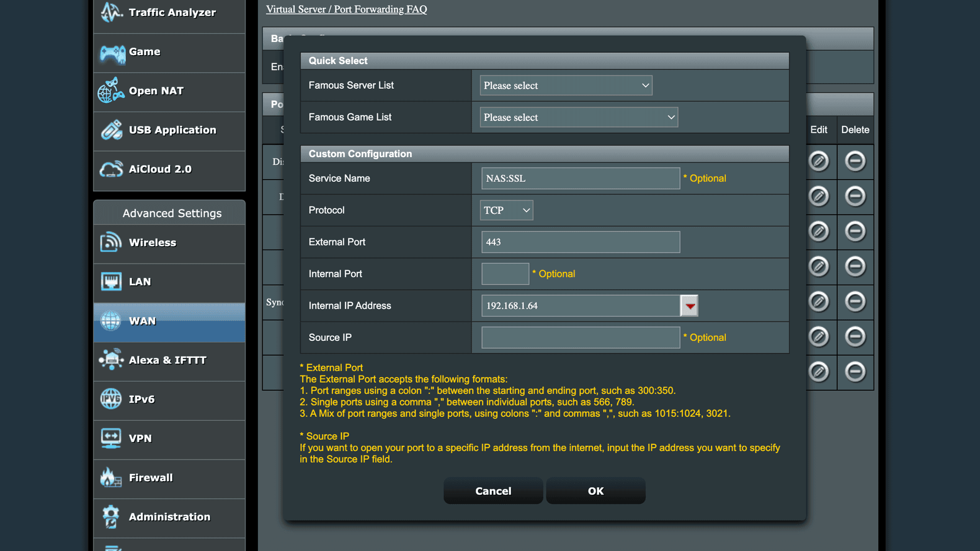Image resolution: width=980 pixels, height=551 pixels.
Task: Click the first row's edit pencil icon
Action: click(819, 161)
